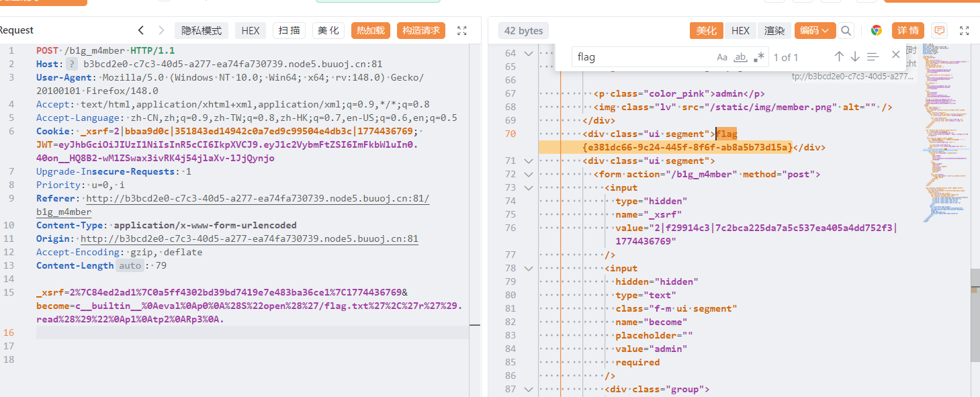Enable 隐私模式 (privacy mode)

[x=202, y=30]
